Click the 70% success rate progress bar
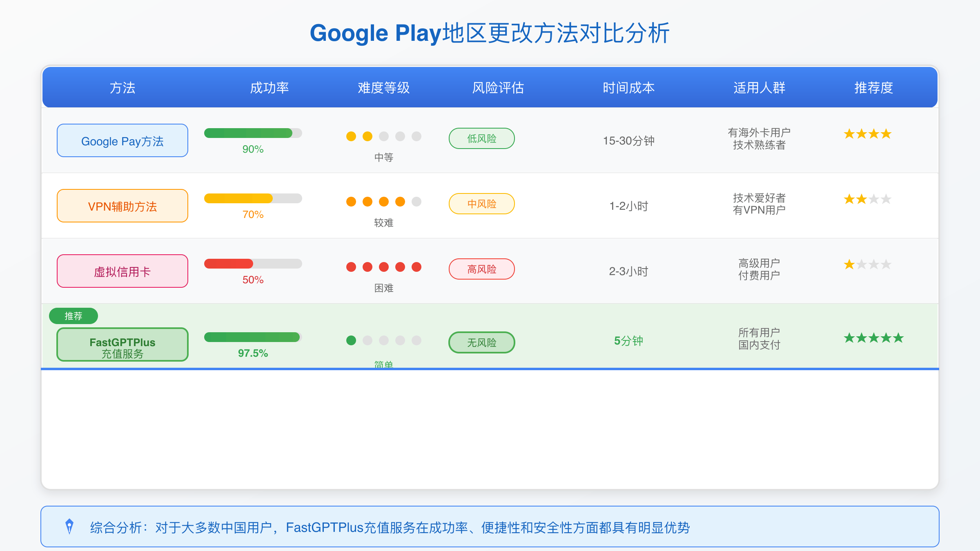The image size is (980, 551). (253, 198)
